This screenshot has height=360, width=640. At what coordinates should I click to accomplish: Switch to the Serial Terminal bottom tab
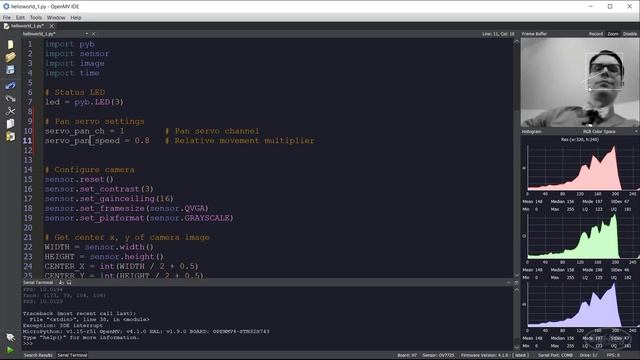[72, 355]
